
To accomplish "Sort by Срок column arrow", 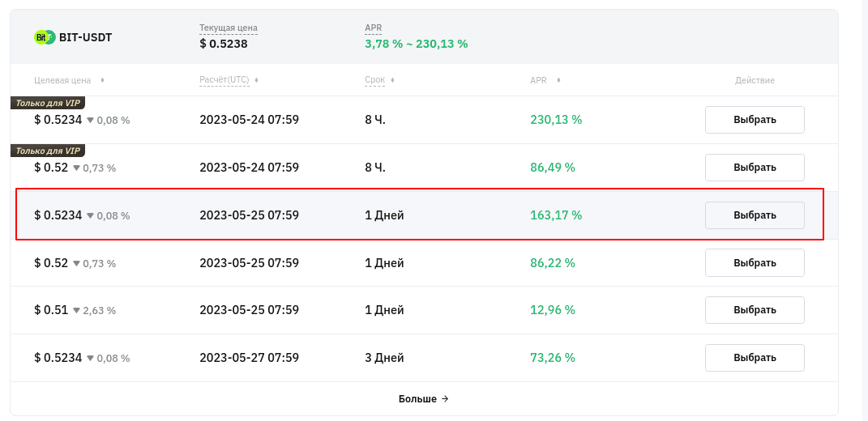I will pyautogui.click(x=392, y=80).
